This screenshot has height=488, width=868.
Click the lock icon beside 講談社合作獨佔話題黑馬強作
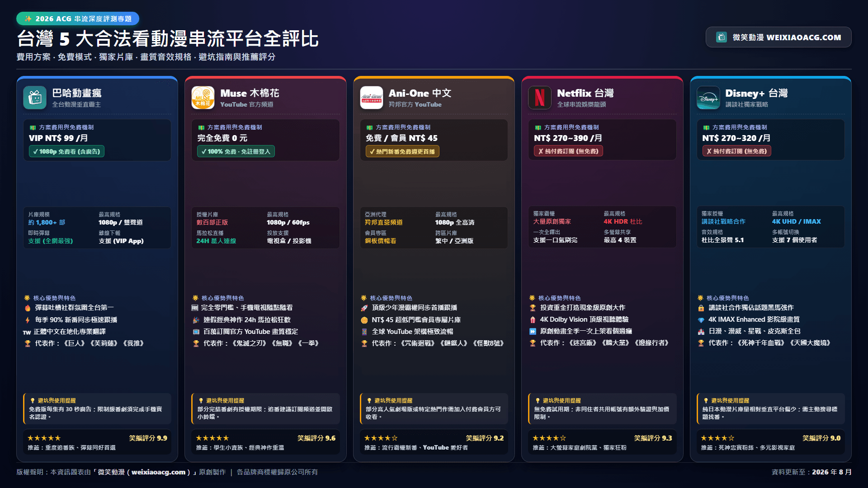coord(701,308)
